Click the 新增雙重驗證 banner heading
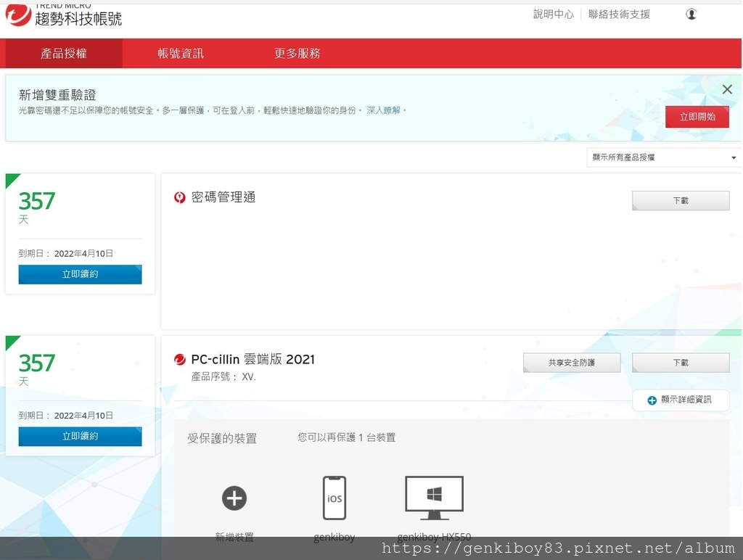Screen dimensions: 743x560 tap(57, 95)
